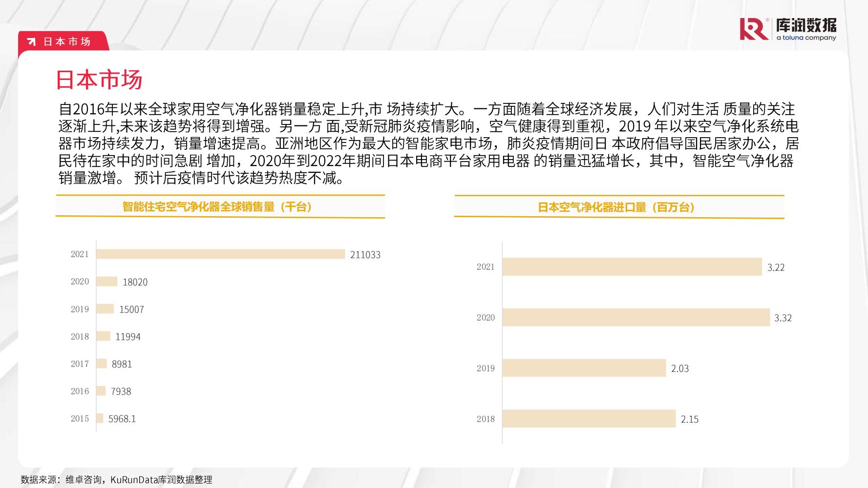Click chart title 日本空气净化器进口量（百万台）
The height and width of the screenshot is (488, 868).
616,207
